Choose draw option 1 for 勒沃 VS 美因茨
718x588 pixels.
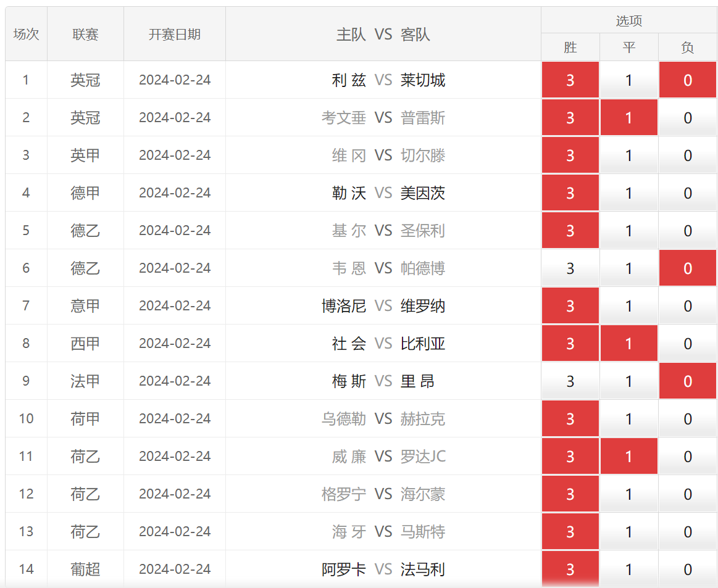628,193
